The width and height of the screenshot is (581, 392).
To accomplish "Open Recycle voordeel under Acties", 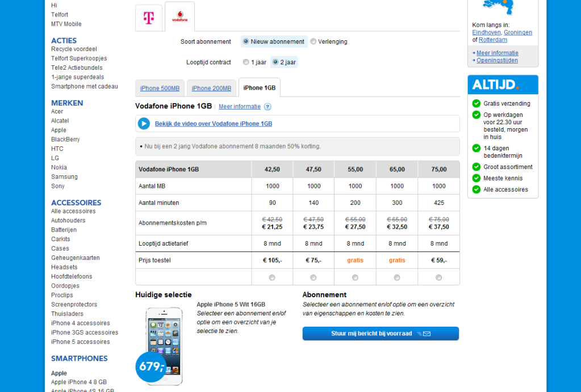I will pos(74,49).
